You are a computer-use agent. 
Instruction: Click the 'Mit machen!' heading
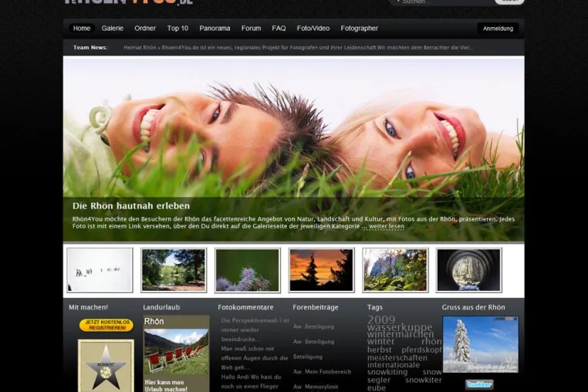click(x=88, y=307)
